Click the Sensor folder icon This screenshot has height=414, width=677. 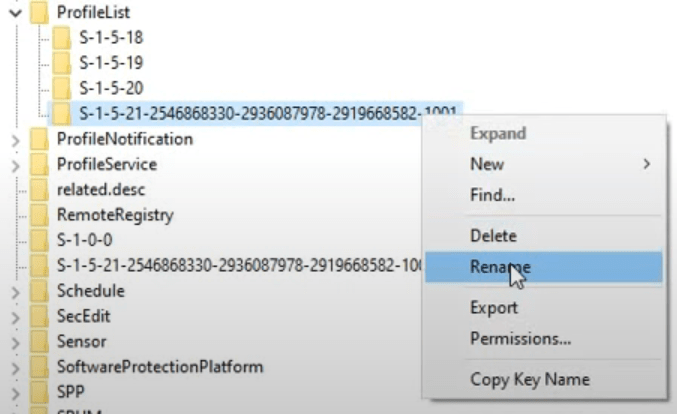tap(40, 342)
